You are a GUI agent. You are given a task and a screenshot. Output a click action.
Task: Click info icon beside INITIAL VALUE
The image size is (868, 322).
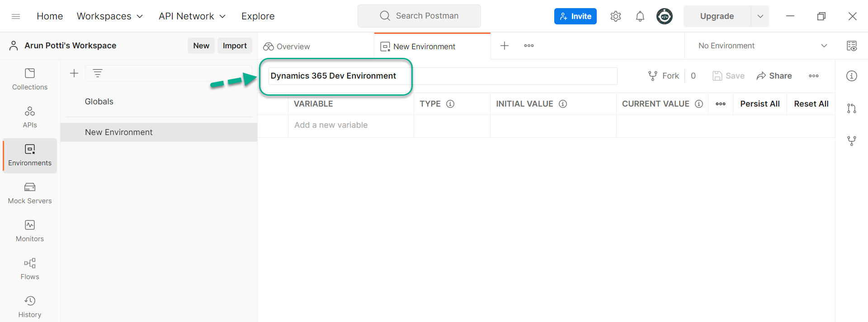point(563,104)
